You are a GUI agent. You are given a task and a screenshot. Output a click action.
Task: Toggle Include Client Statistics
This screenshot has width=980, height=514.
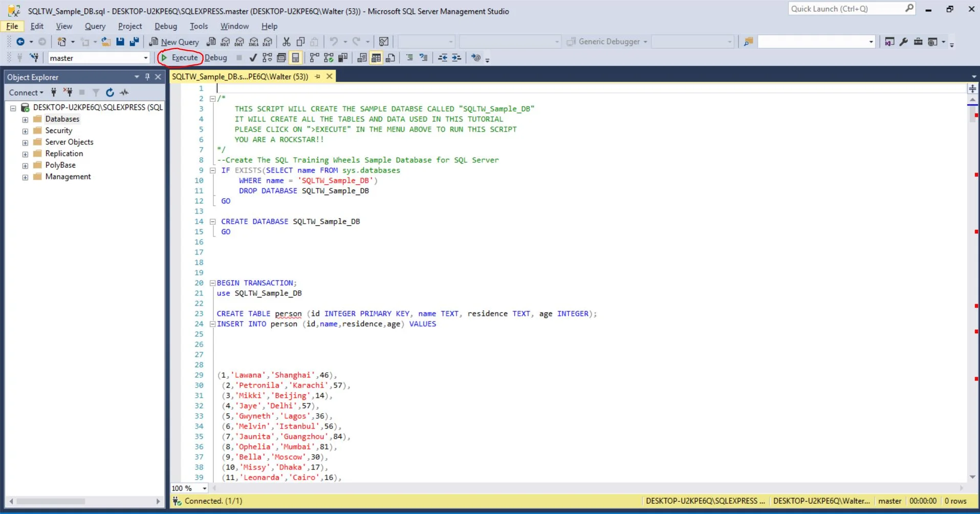pos(342,57)
